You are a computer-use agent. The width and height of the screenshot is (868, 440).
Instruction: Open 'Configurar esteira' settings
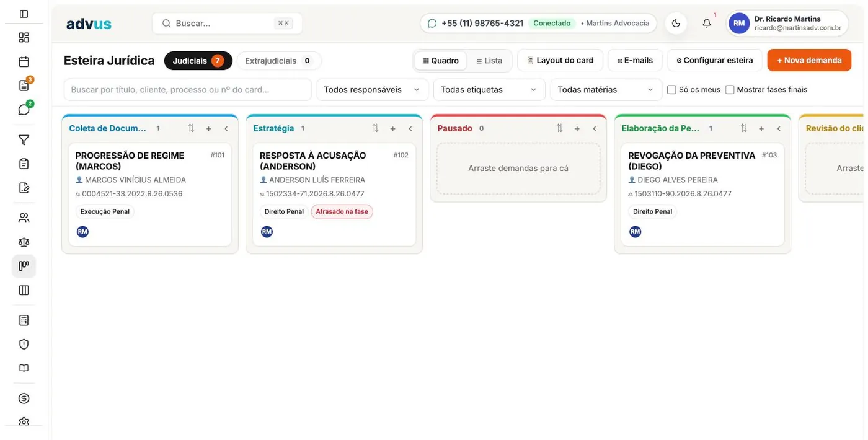coord(715,60)
